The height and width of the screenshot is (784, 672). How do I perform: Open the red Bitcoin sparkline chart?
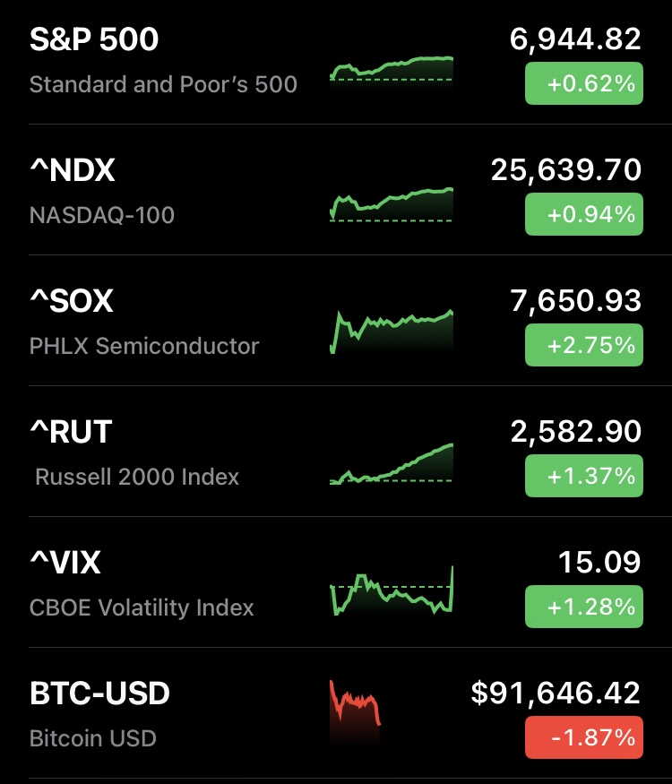(355, 710)
